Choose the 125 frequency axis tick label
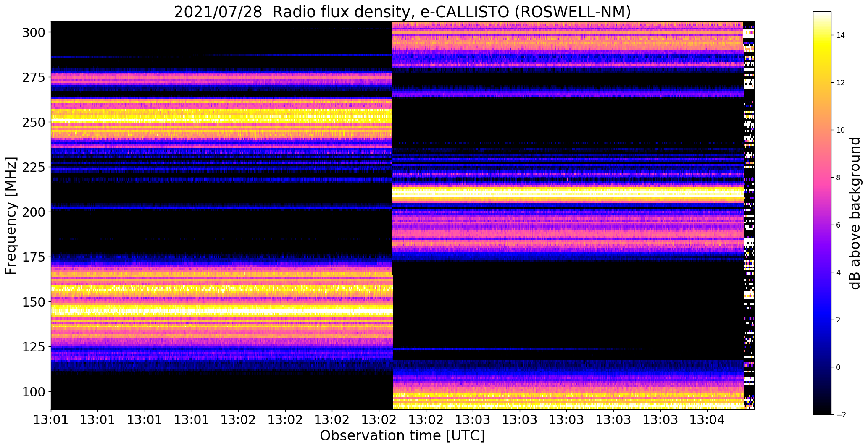Image resolution: width=868 pixels, height=448 pixels. pyautogui.click(x=34, y=347)
